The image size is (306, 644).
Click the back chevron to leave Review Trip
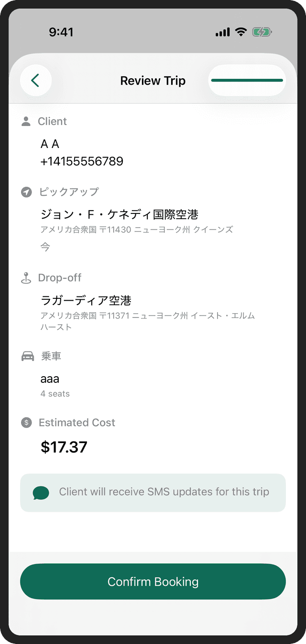[36, 80]
